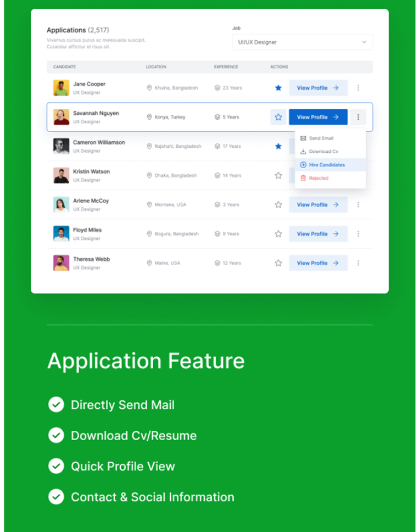Choose Send Email from context menu

coord(321,138)
